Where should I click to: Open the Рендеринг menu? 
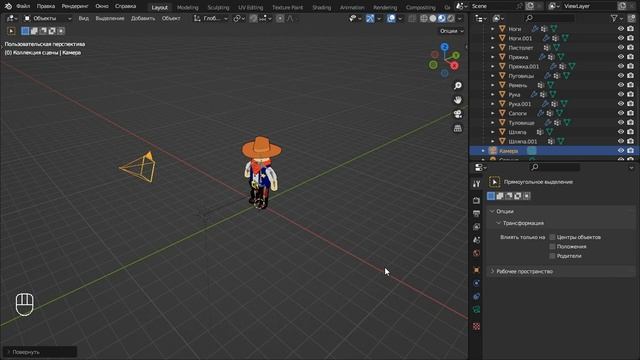pos(75,6)
